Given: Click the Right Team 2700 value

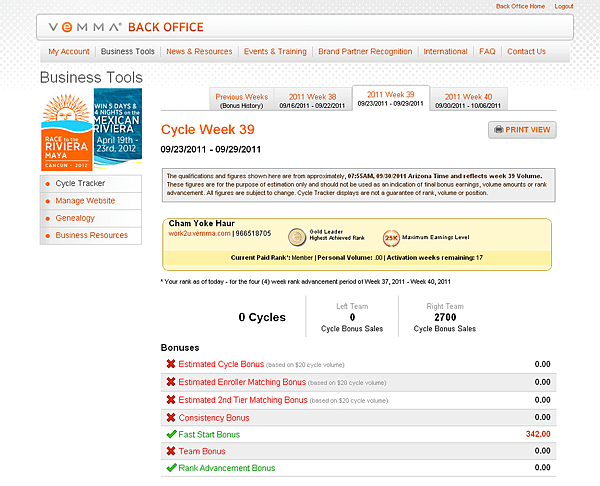Looking at the screenshot, I should point(445,317).
